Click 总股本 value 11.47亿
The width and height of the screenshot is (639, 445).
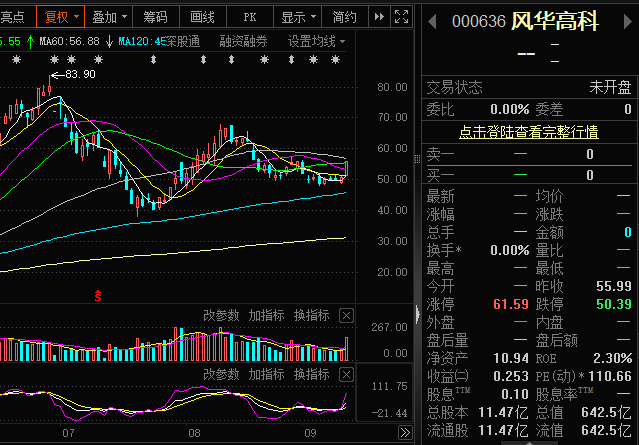[x=503, y=412]
